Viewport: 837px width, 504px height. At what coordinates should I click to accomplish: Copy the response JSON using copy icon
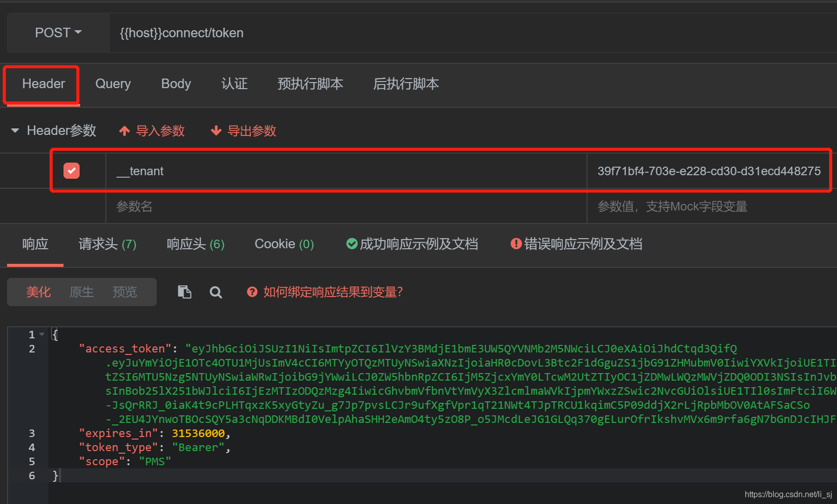click(184, 292)
